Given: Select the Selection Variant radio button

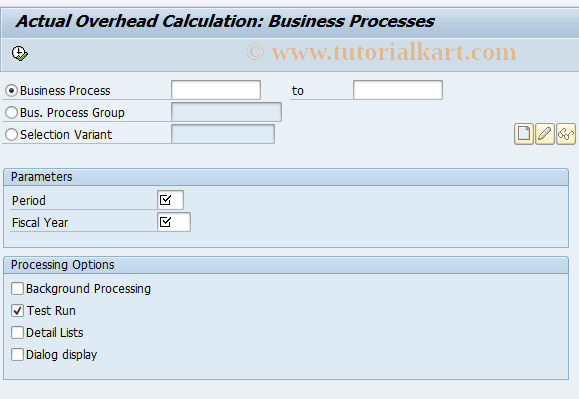Looking at the screenshot, I should point(11,134).
